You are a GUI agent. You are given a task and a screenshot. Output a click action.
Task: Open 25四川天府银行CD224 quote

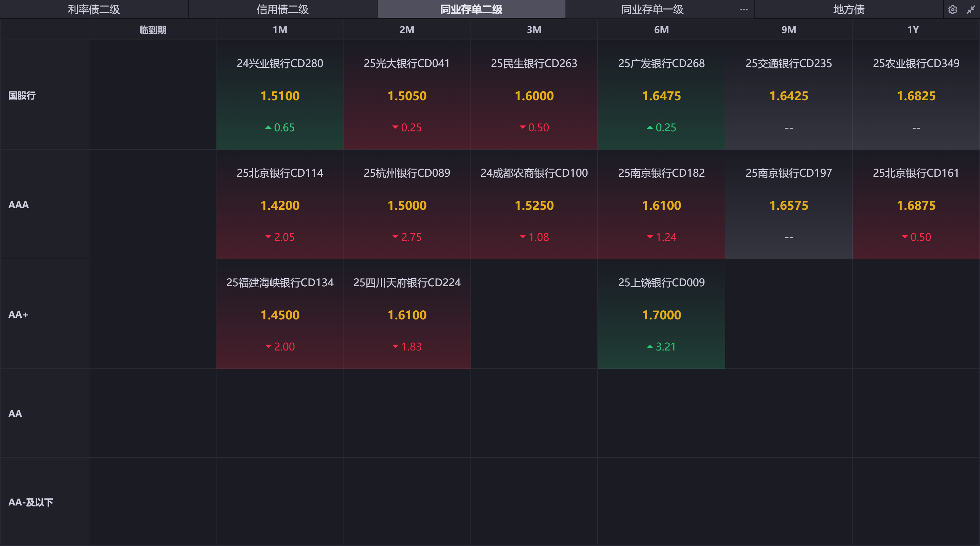click(x=406, y=314)
